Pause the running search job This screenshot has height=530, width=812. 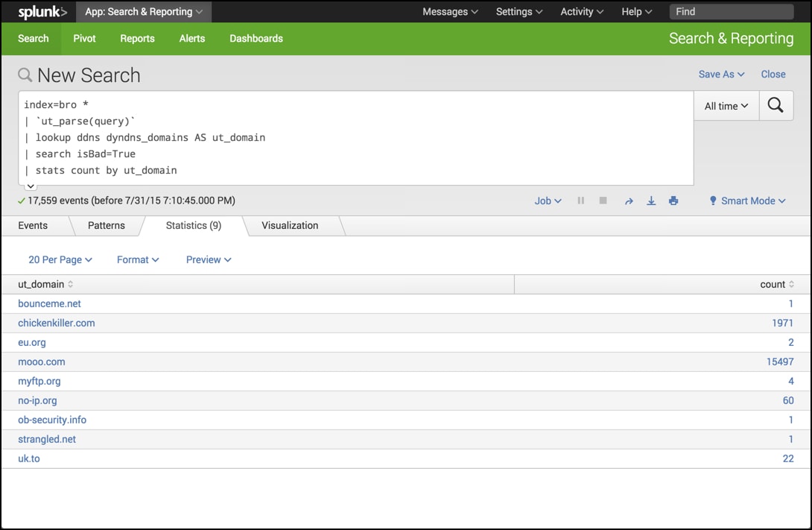pos(581,201)
